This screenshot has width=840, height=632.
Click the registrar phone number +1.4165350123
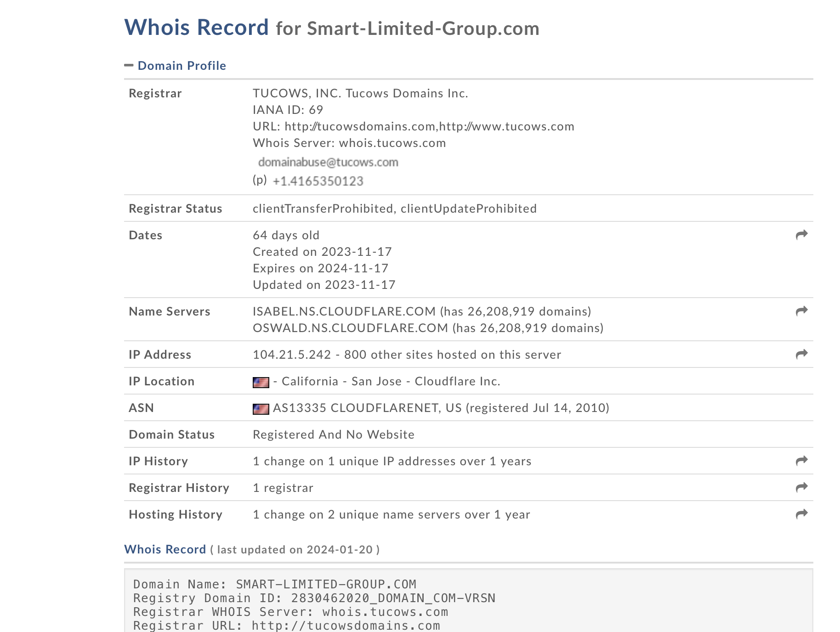318,181
